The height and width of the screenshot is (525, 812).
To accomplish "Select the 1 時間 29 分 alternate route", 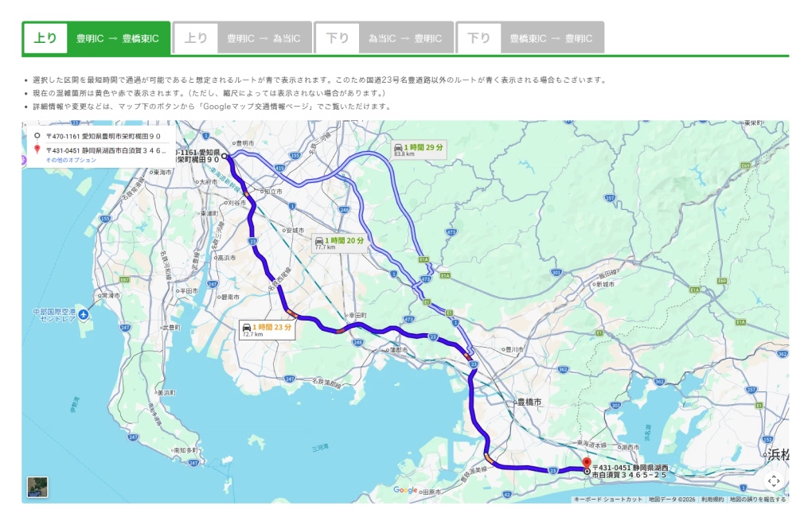I will (x=419, y=150).
